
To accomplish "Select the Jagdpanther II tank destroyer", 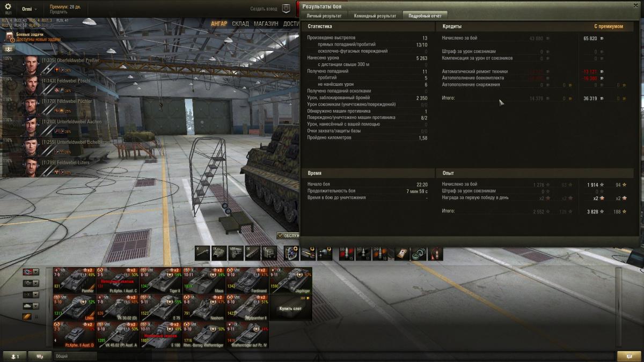I will pyautogui.click(x=247, y=307).
